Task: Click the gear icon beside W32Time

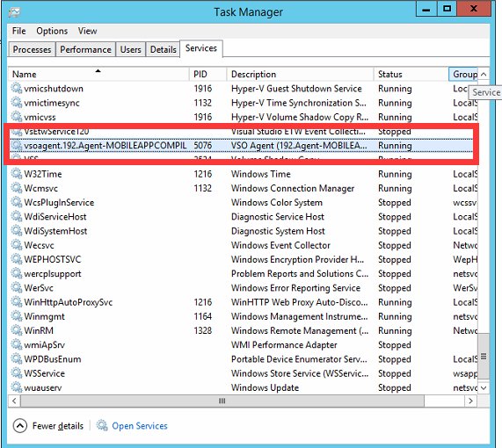Action: (17, 174)
